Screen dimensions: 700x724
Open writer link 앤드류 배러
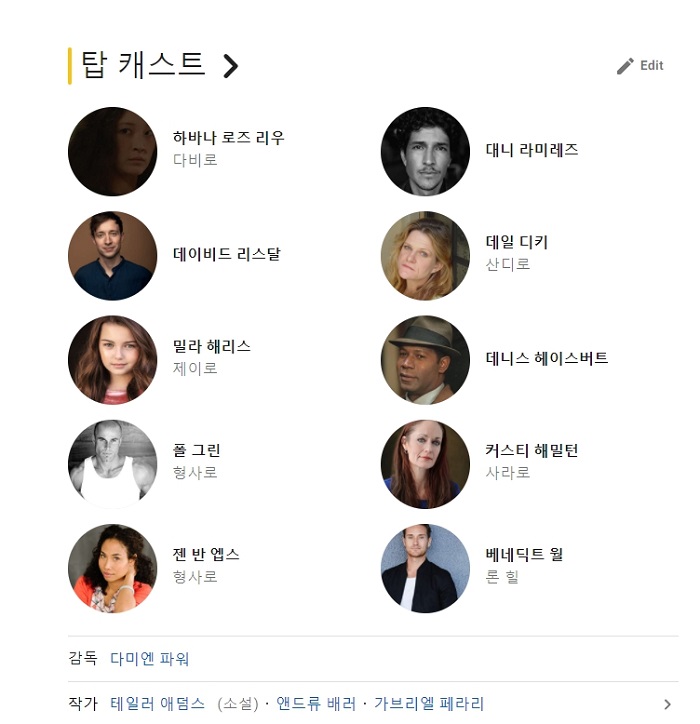coord(316,704)
